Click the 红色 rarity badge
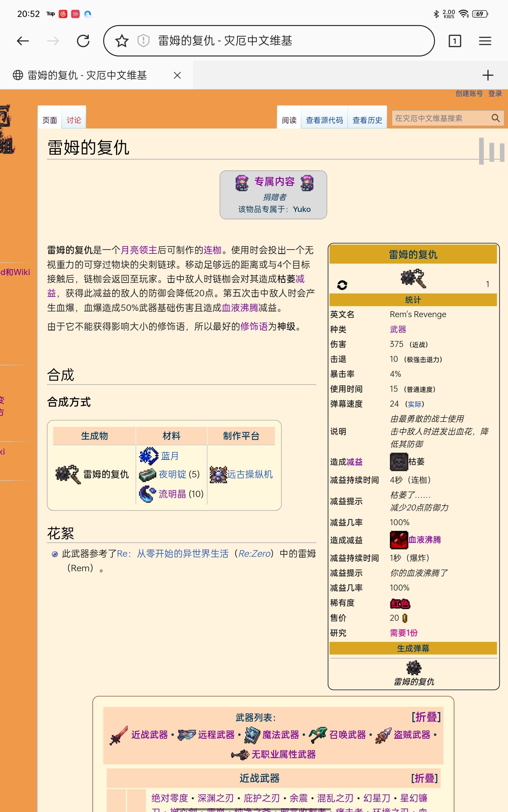The width and height of the screenshot is (508, 812). [x=400, y=604]
